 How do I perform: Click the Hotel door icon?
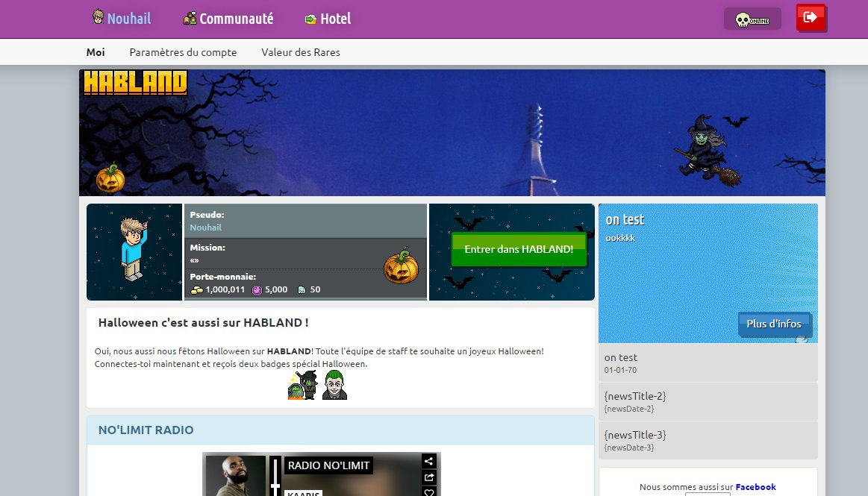click(310, 19)
